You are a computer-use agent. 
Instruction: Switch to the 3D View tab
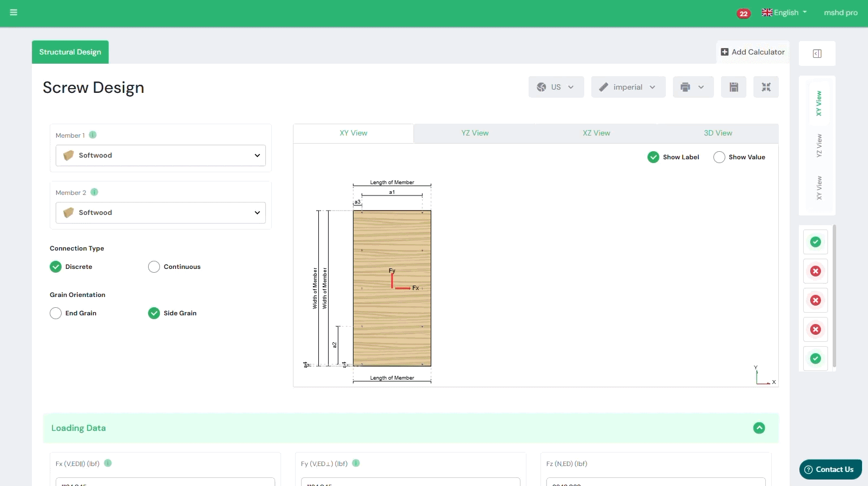[718, 133]
